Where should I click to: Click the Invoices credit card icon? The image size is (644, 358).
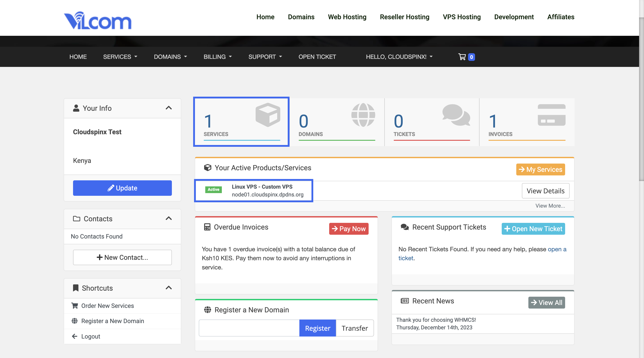(551, 115)
